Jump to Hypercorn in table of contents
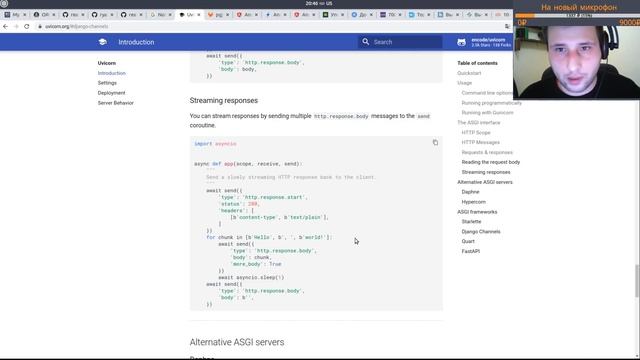 coord(473,202)
